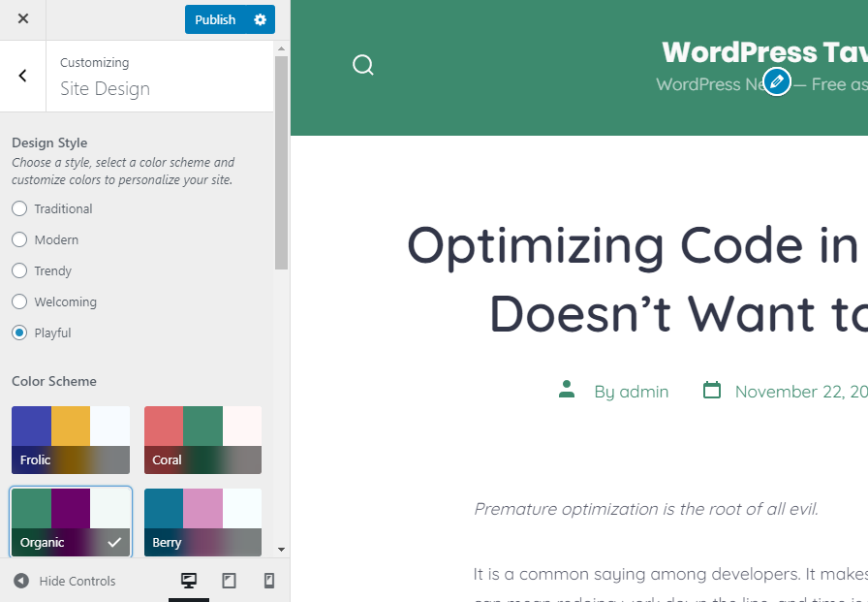Screen dimensions: 868x602
Task: Click the Hide Controls collapse arrow icon
Action: 21,581
